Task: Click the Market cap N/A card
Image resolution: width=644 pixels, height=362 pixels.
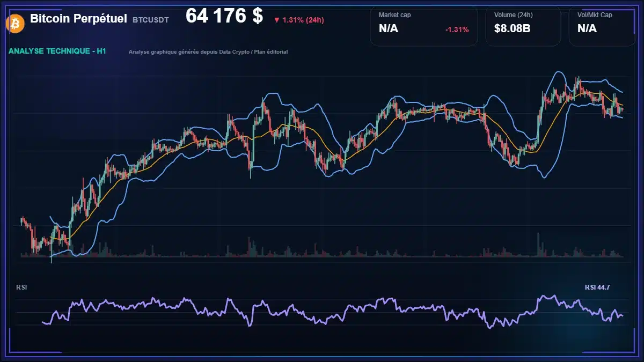Action: coord(424,26)
